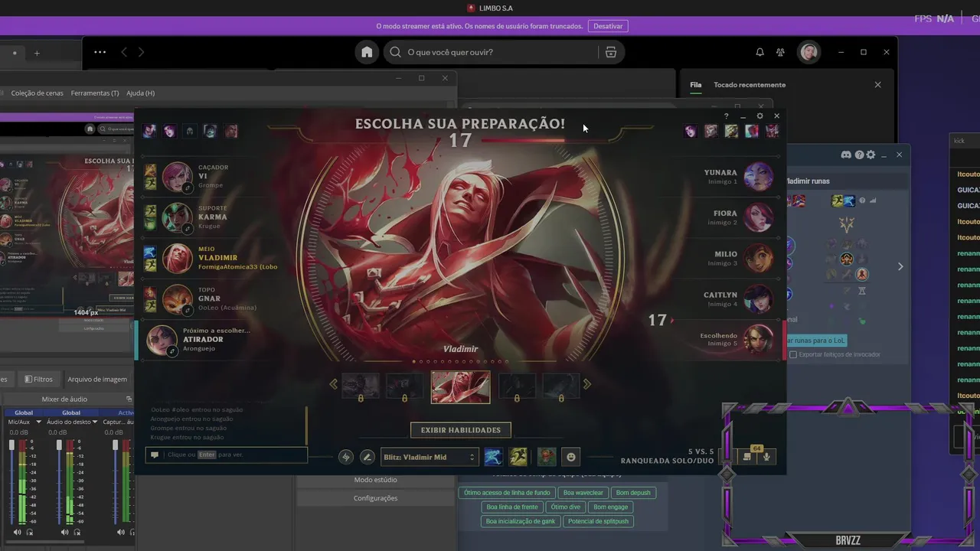
Task: Click the Discord logo in the Blitz window
Action: click(846, 155)
